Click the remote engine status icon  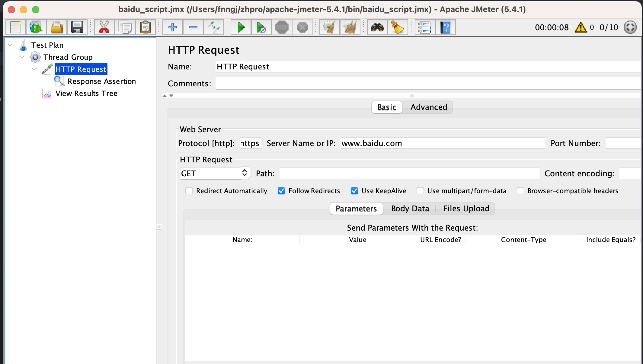630,27
